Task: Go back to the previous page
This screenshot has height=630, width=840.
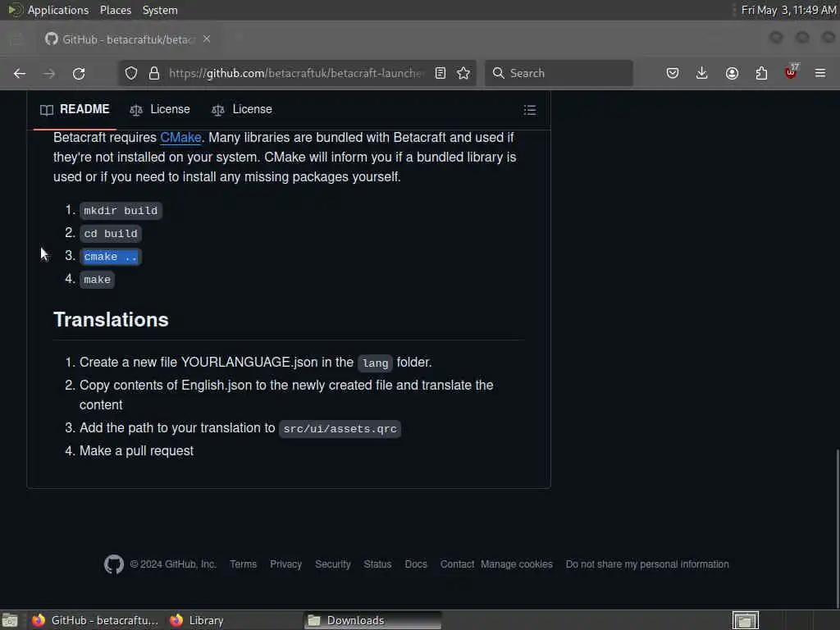Action: click(20, 73)
